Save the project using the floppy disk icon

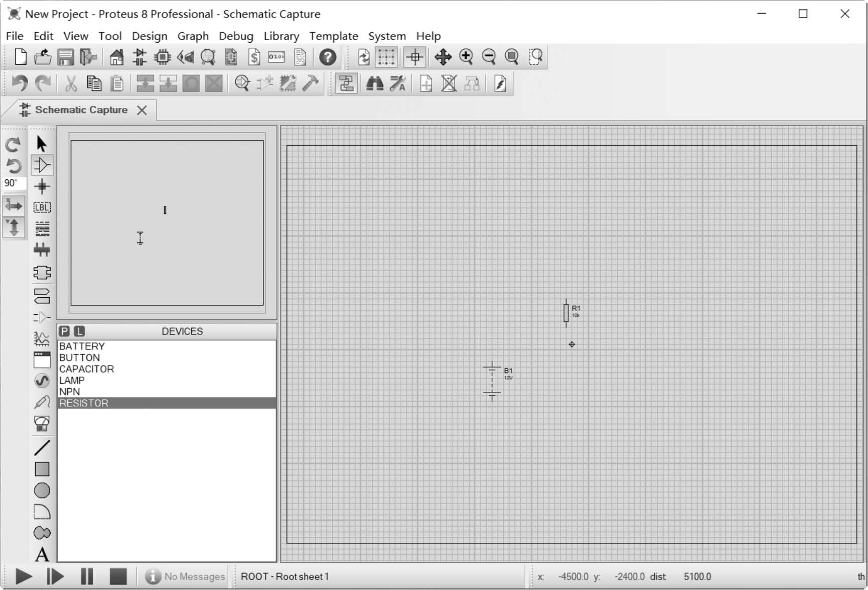click(x=65, y=57)
